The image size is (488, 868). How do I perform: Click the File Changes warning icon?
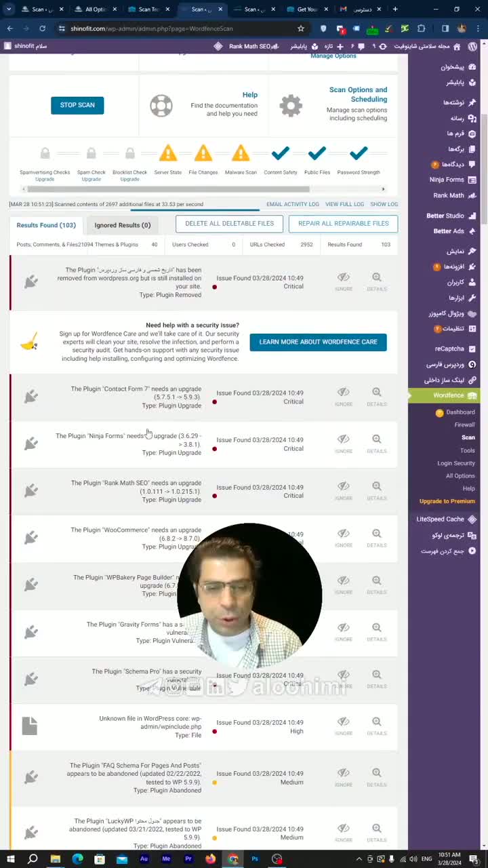pyautogui.click(x=203, y=154)
